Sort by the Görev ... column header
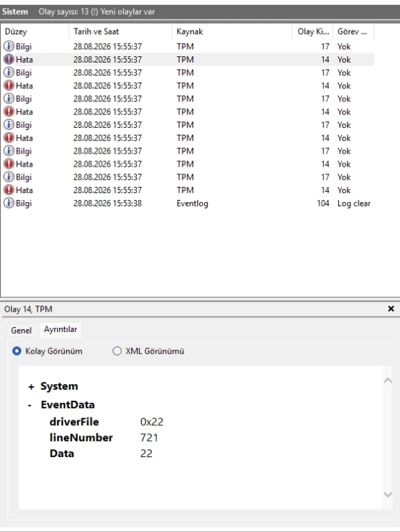Viewport: 400px width, 532px height. click(x=353, y=31)
